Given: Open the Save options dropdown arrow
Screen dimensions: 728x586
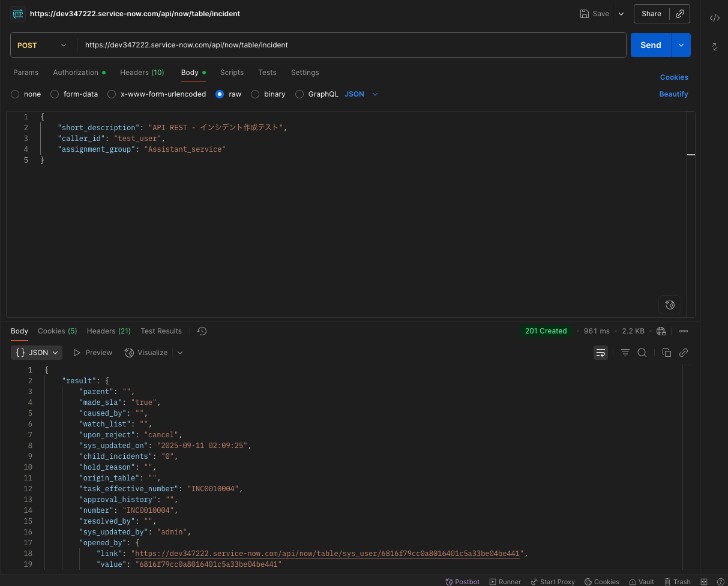Looking at the screenshot, I should click(621, 14).
